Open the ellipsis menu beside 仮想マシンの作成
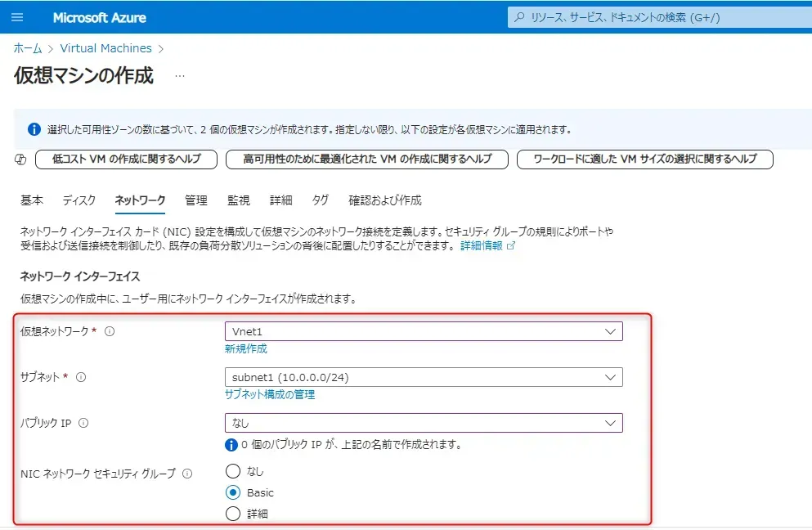 (180, 76)
